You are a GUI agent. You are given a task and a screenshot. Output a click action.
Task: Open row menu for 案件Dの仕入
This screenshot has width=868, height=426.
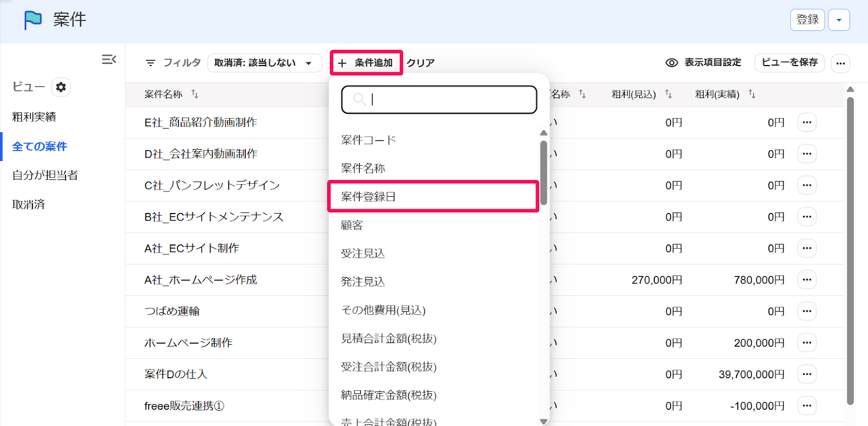tap(807, 374)
